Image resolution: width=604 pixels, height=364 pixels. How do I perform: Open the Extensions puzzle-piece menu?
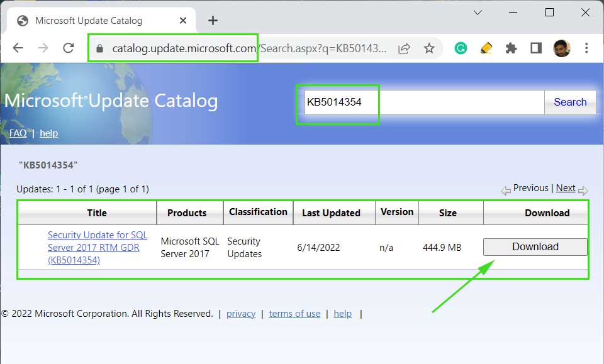[x=511, y=48]
